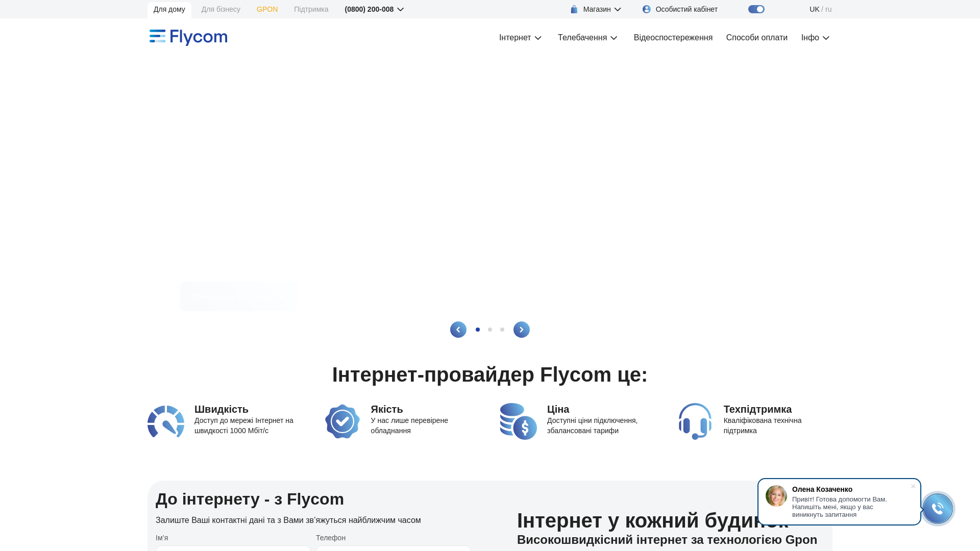
Task: Select the third slider dot
Action: pos(502,330)
